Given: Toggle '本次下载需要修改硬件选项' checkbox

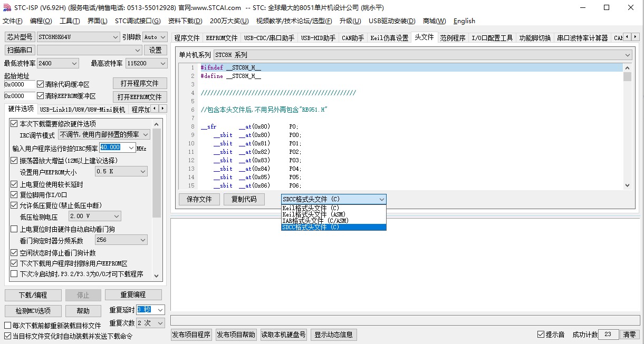Looking at the screenshot, I should [14, 124].
